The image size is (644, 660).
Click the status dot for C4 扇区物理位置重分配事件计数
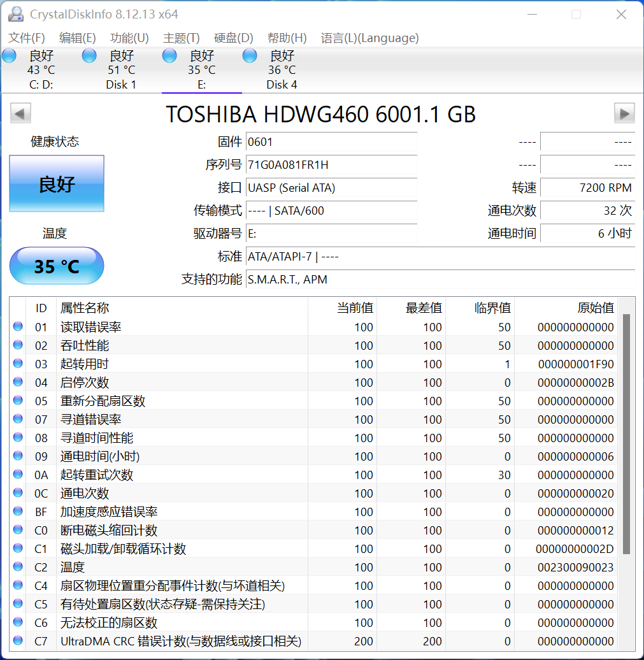(18, 585)
